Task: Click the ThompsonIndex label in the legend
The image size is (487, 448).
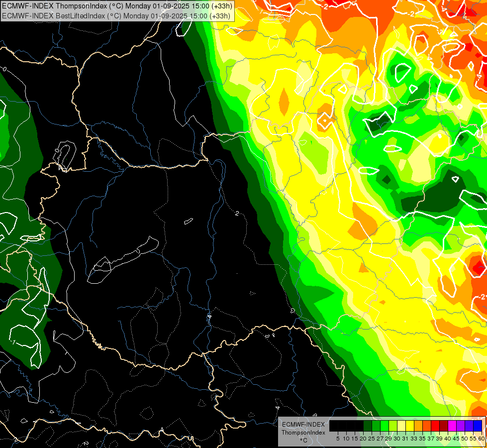Action: coord(303,433)
